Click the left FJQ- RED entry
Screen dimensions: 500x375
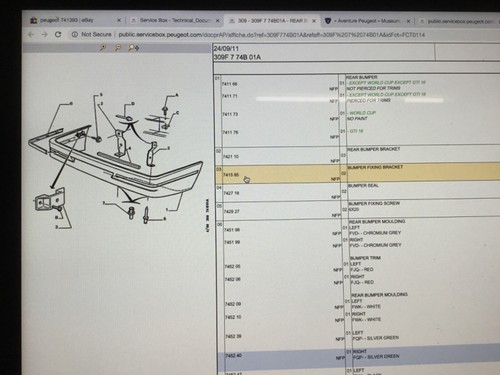point(362,270)
